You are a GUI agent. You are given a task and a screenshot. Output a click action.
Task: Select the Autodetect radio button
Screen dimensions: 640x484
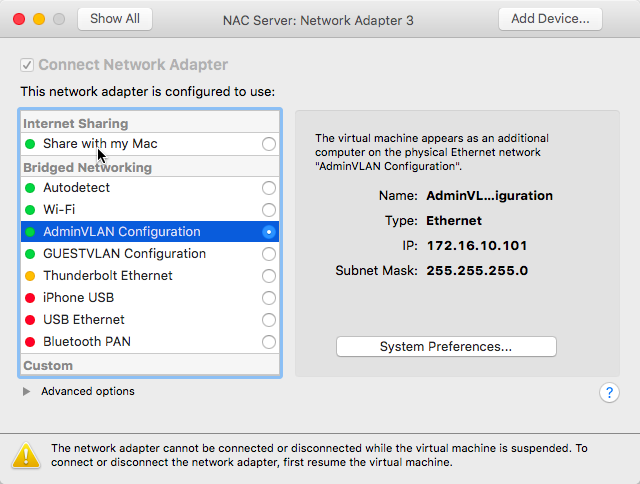tap(269, 188)
